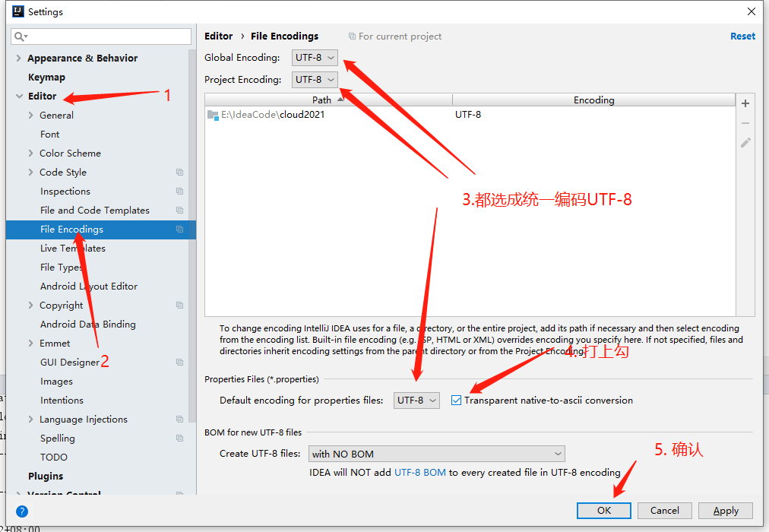The image size is (769, 532).
Task: Click the settings tree vertical scrollbar
Action: pyautogui.click(x=192, y=236)
